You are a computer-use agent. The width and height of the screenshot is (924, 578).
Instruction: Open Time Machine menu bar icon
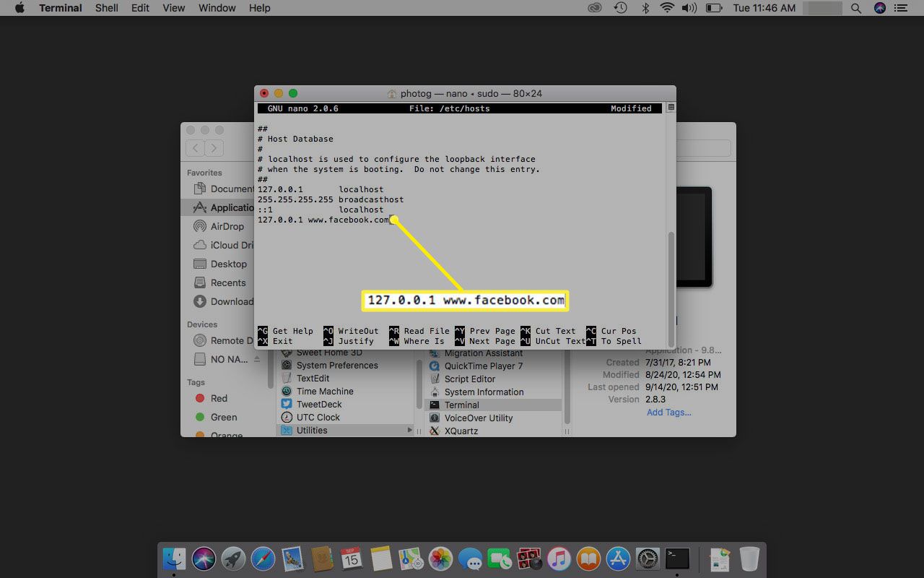(620, 8)
